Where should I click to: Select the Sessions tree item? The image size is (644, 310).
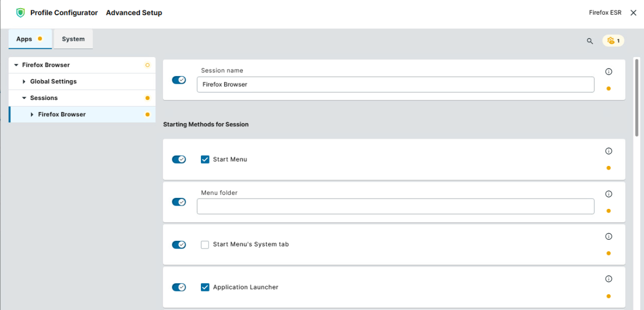[x=82, y=98]
